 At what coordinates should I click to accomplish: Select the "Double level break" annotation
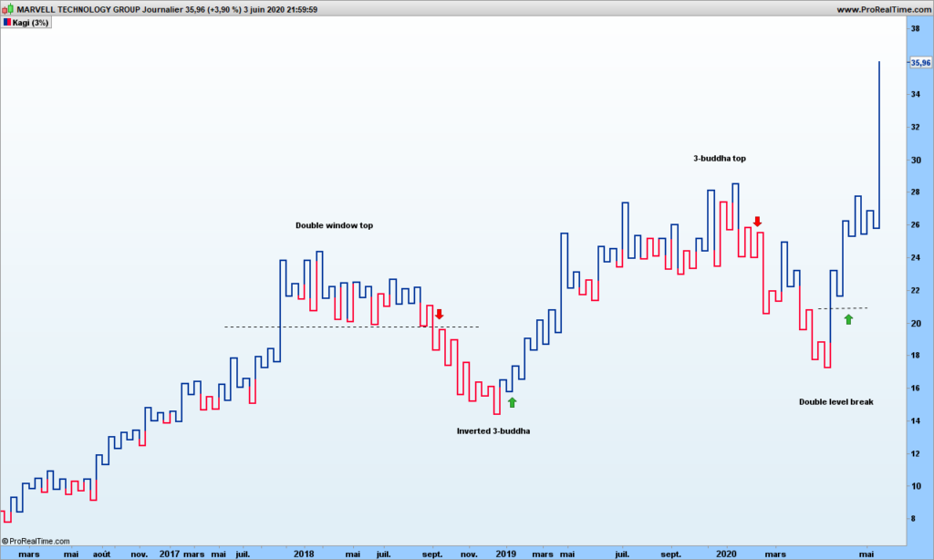[x=836, y=402]
